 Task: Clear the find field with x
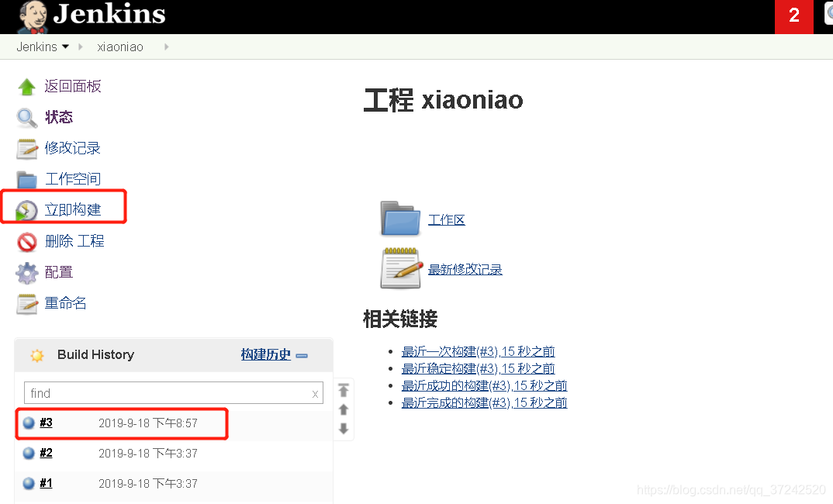pyautogui.click(x=315, y=394)
